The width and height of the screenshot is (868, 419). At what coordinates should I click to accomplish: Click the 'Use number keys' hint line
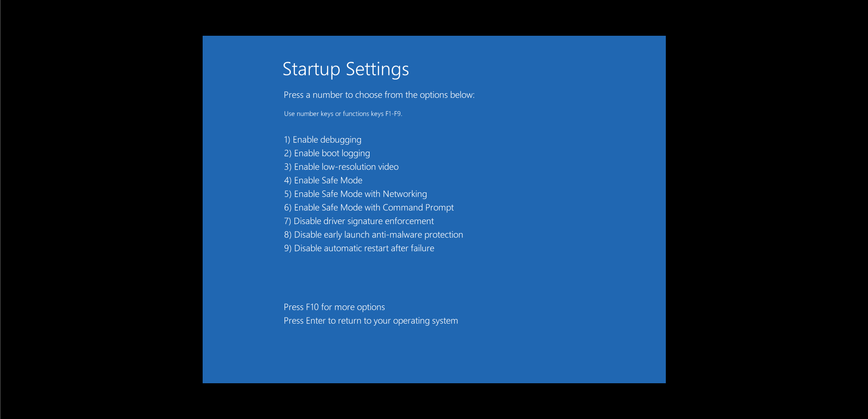pyautogui.click(x=343, y=114)
